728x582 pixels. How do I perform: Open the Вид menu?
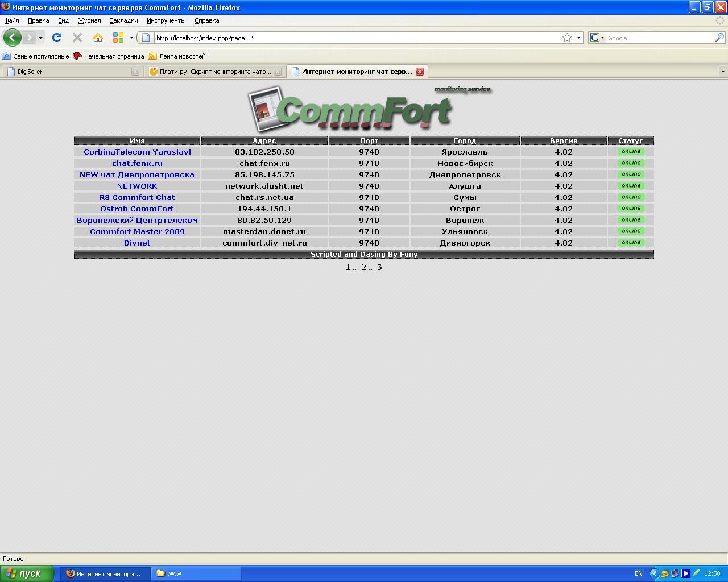point(63,20)
